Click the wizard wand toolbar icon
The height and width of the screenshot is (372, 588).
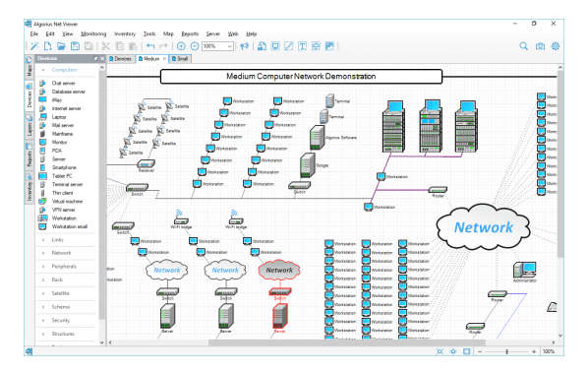point(34,46)
